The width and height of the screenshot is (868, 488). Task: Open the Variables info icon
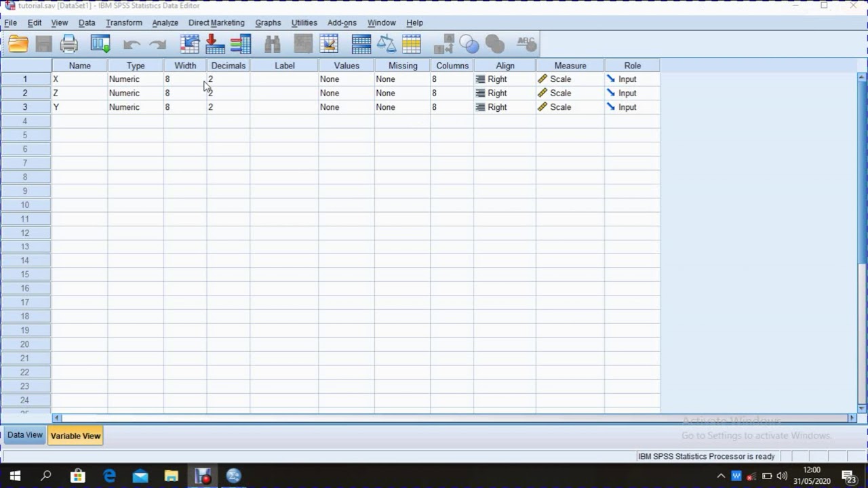click(241, 45)
